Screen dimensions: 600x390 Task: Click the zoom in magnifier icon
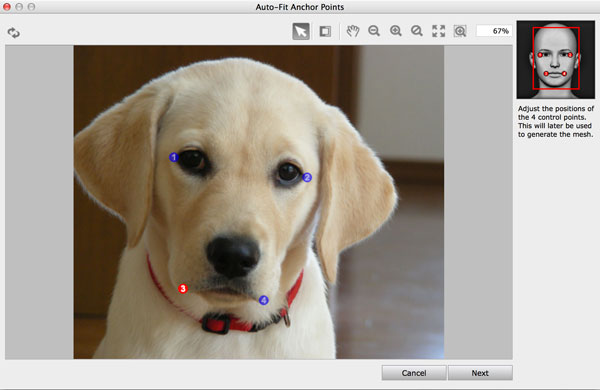pyautogui.click(x=396, y=31)
